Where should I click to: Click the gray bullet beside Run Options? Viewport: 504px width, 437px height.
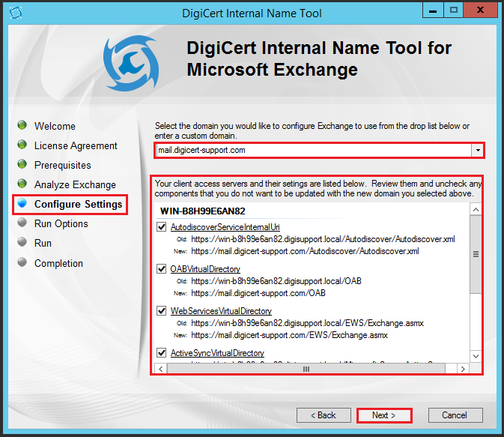[x=22, y=223]
